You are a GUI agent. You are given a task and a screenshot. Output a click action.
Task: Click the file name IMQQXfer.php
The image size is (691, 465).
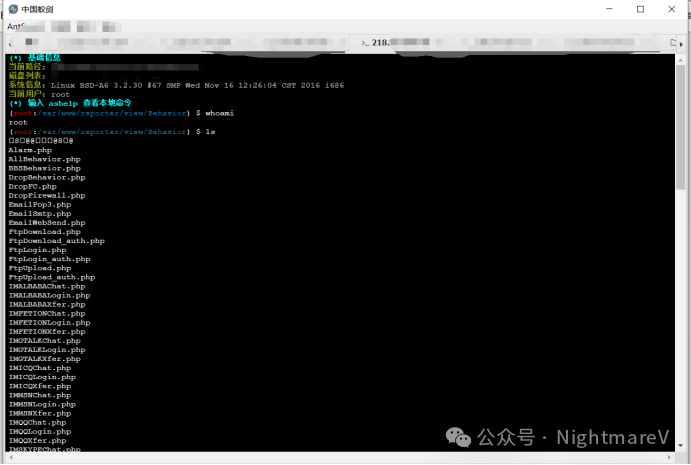[37, 440]
